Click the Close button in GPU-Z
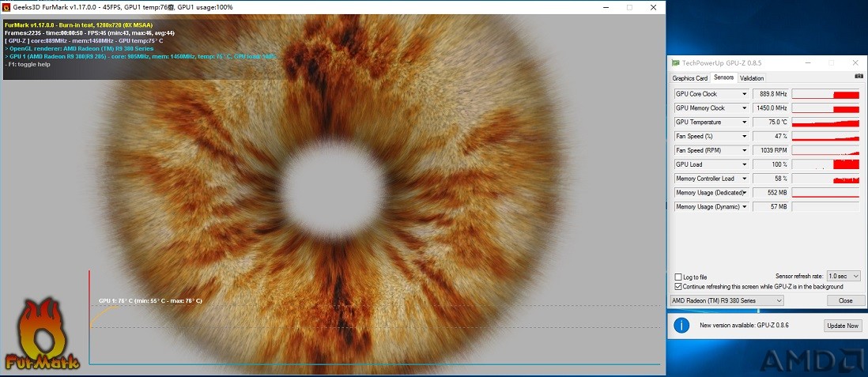Screen dimensions: 868x377 pos(845,300)
